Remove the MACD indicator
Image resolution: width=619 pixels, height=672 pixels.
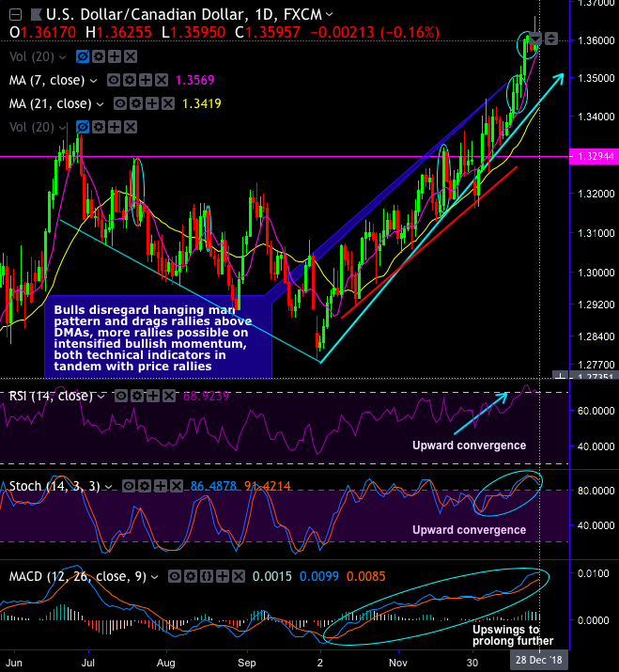coord(239,576)
